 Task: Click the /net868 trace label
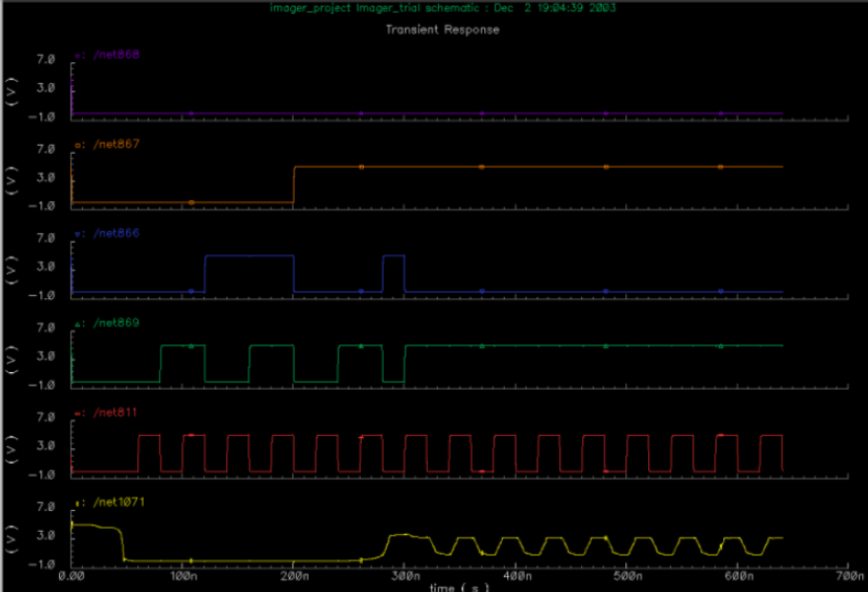click(115, 55)
